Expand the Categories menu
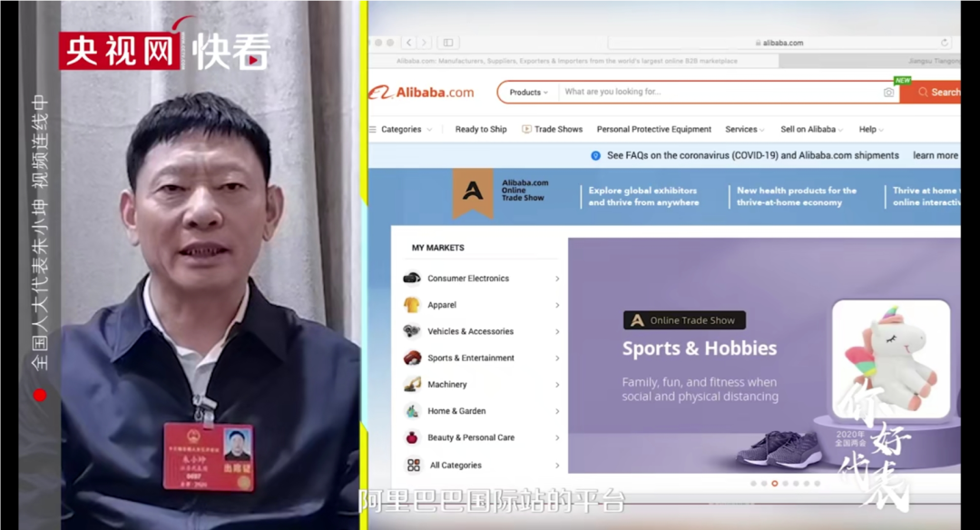The image size is (980, 530). [x=407, y=130]
